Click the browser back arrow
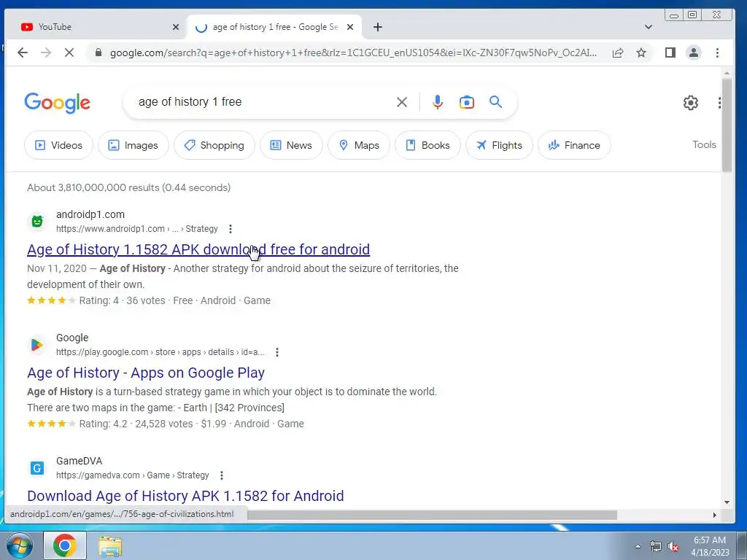The width and height of the screenshot is (747, 560). pos(23,52)
